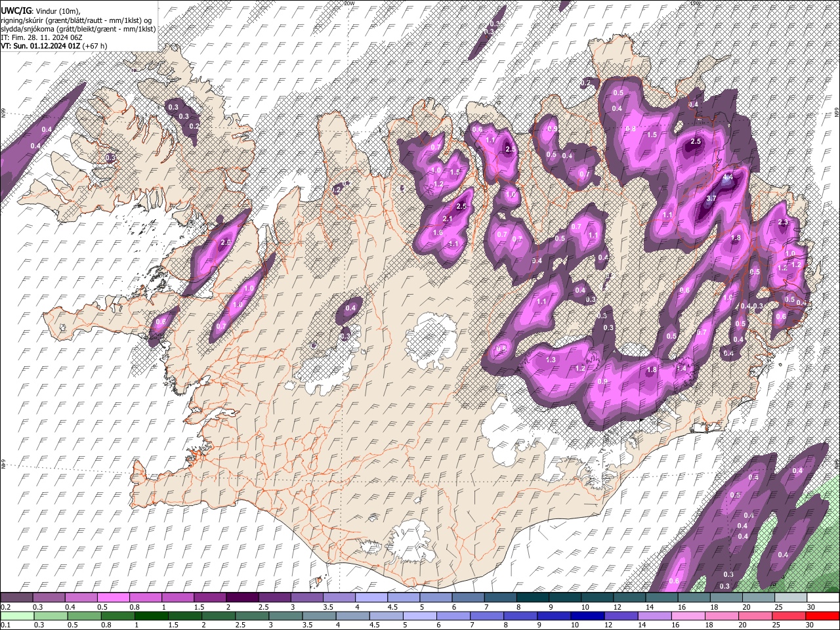
Task: Click the 'rigning/skúrir' legend description line
Action: click(75, 20)
